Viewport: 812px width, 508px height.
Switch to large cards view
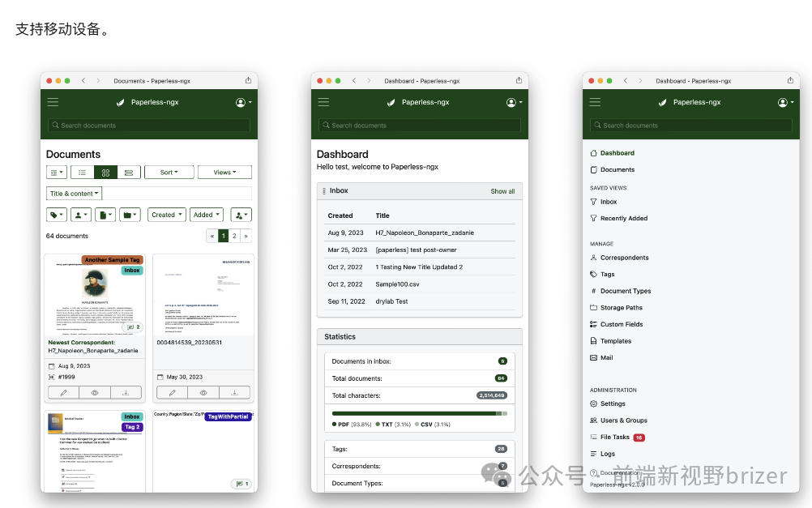pos(129,173)
